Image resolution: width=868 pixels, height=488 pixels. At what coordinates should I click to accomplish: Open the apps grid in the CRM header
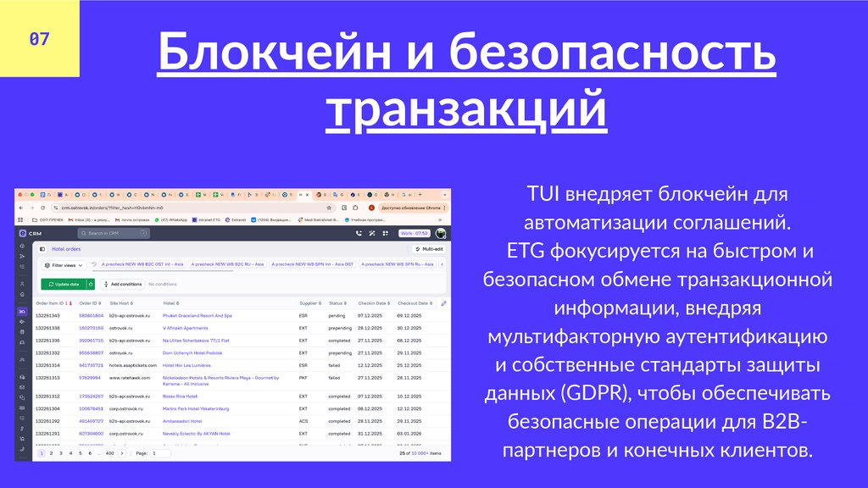click(x=386, y=234)
